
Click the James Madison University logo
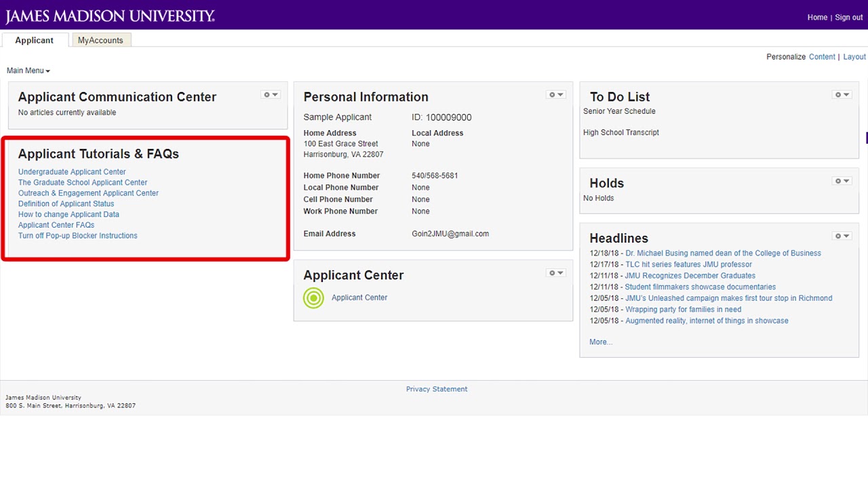pos(110,16)
